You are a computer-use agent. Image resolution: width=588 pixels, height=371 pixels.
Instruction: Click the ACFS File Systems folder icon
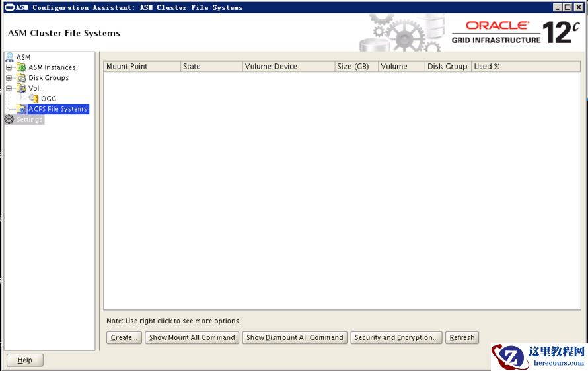(x=21, y=109)
